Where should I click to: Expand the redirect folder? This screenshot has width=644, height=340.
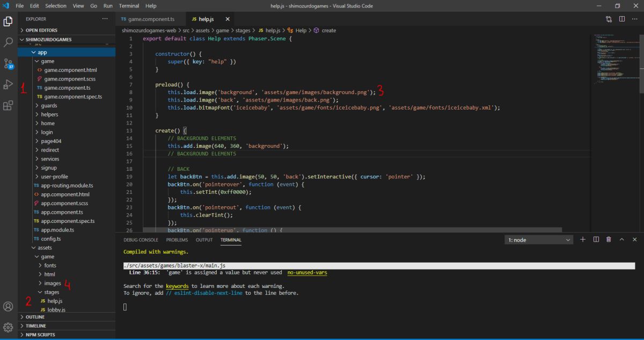point(67,150)
